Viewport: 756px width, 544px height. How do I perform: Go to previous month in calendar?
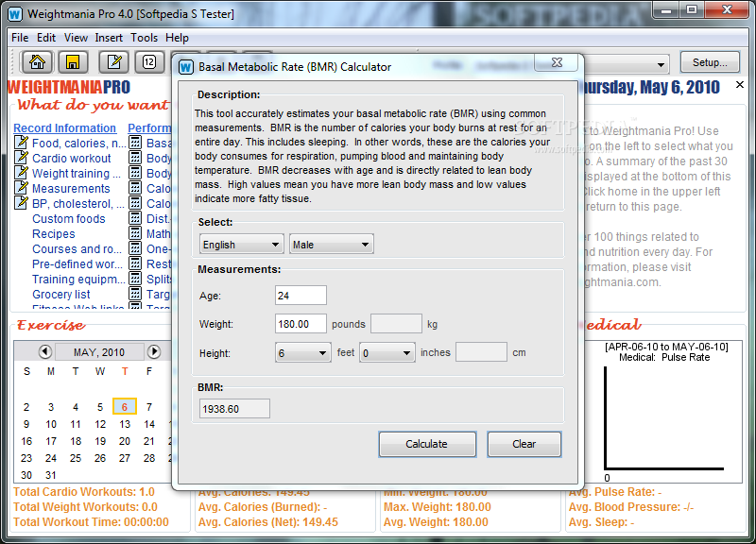pos(44,351)
